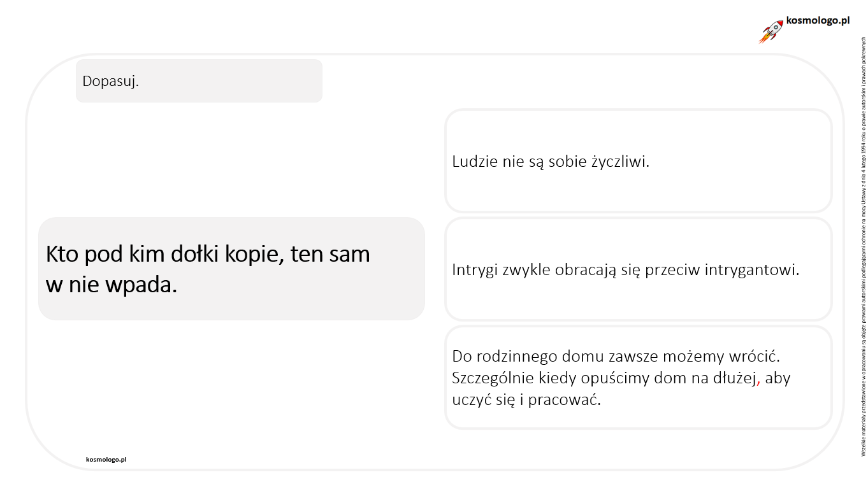Select answer "Ludzie nie są sobie życzliwi."
The width and height of the screenshot is (868, 489).
click(639, 161)
